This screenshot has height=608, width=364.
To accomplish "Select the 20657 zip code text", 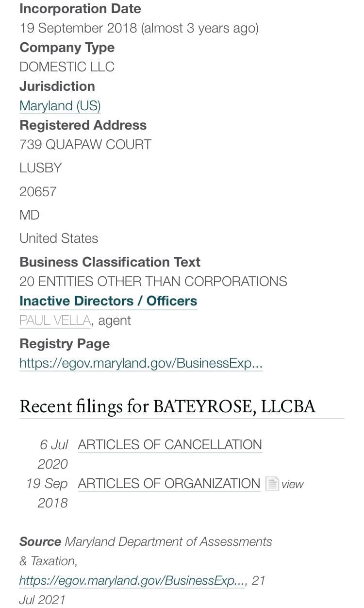I will click(x=38, y=192).
